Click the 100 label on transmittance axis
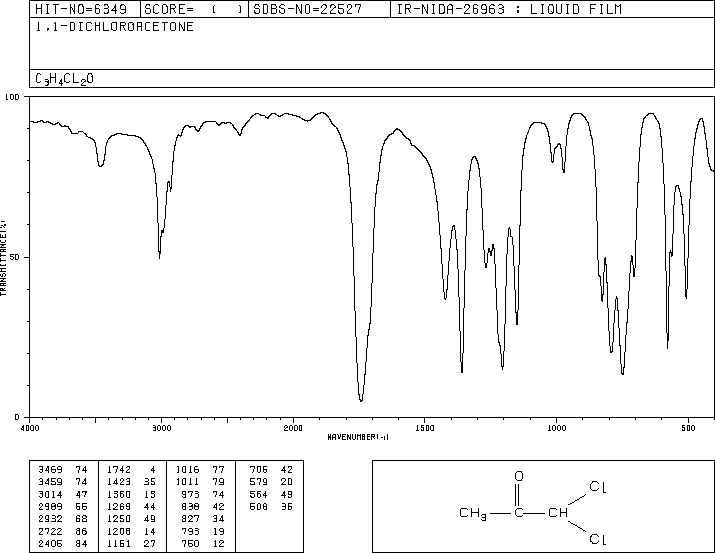The width and height of the screenshot is (715, 553). [12, 97]
